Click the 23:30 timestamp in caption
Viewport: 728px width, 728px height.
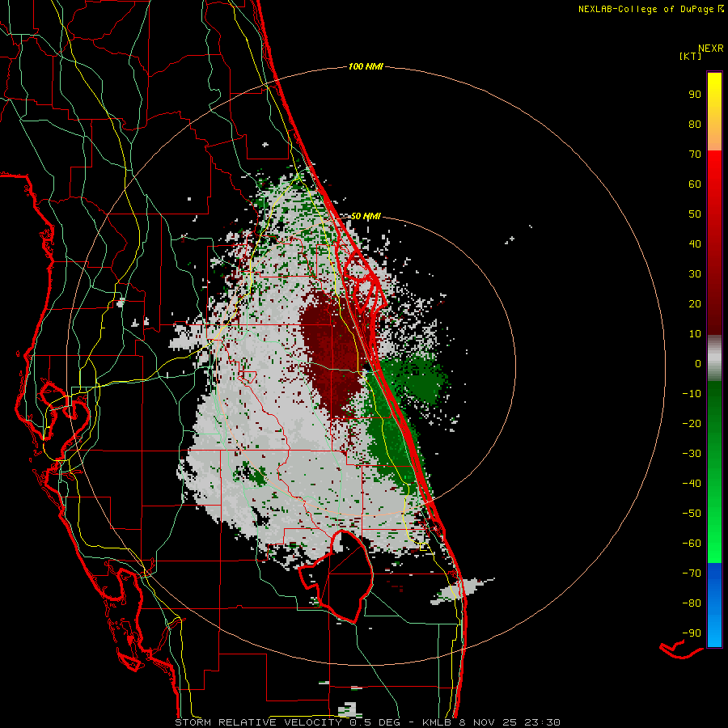(542, 722)
